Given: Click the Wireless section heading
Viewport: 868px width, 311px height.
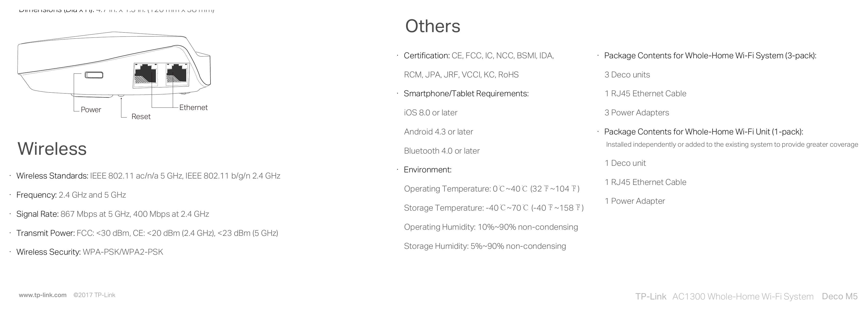Looking at the screenshot, I should pyautogui.click(x=52, y=149).
